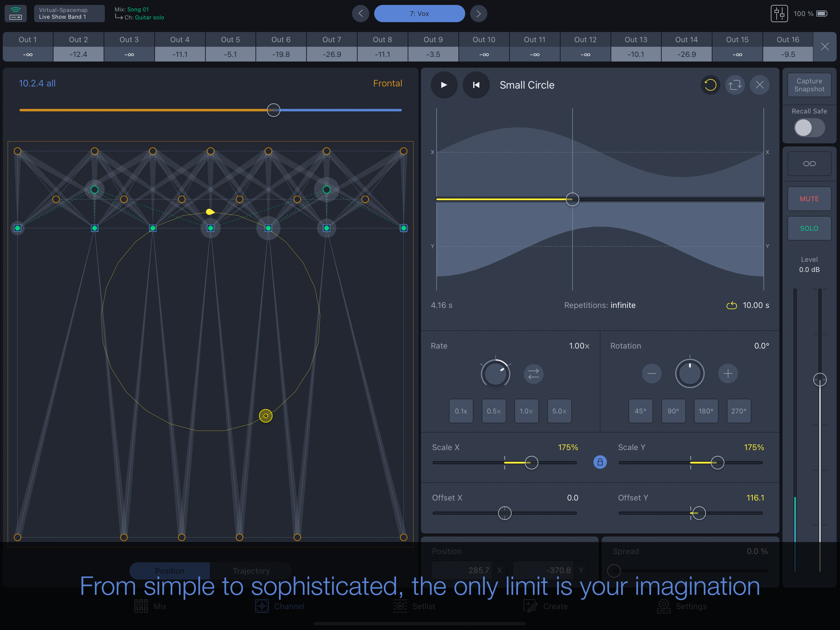The width and height of the screenshot is (840, 630).
Task: Go to next channel with right arrow
Action: tap(478, 14)
